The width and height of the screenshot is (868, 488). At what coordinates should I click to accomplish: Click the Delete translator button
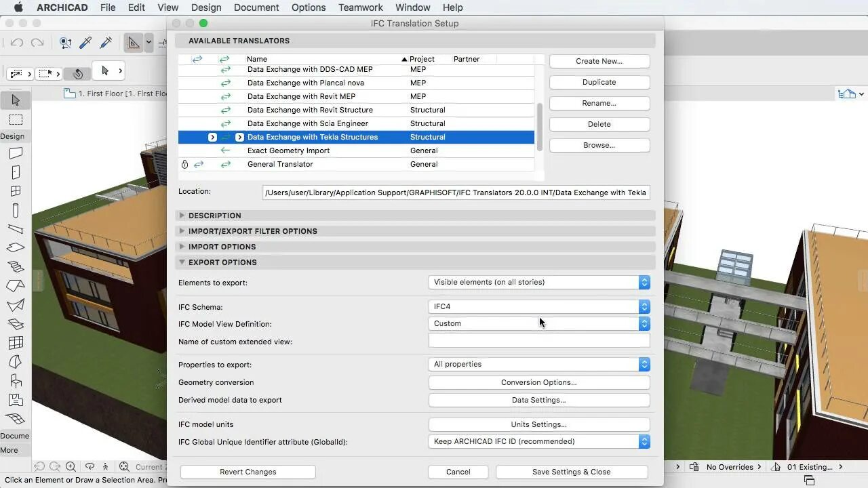tap(599, 124)
